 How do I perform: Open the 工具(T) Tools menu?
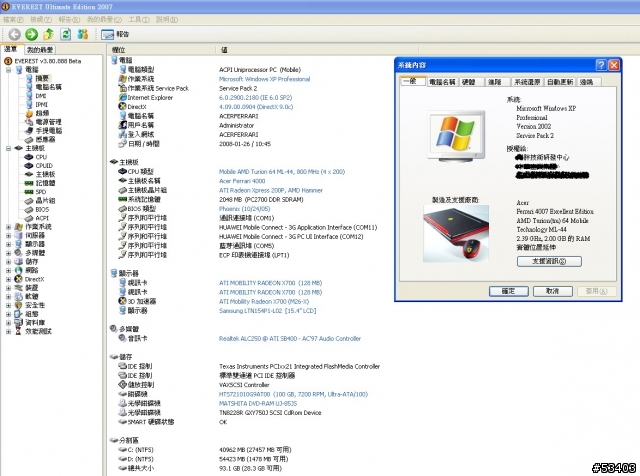(x=139, y=19)
